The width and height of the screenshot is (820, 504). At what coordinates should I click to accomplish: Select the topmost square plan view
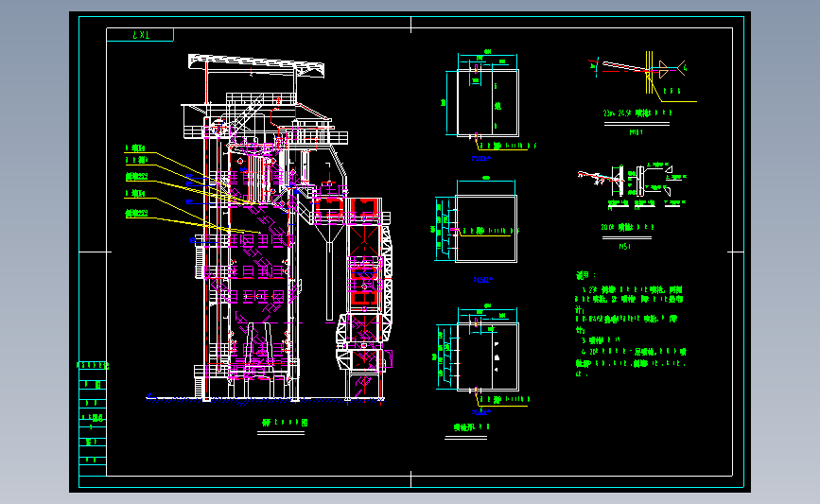(x=487, y=102)
